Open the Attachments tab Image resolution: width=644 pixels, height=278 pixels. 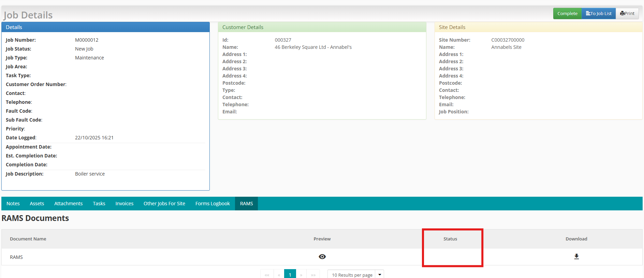pyautogui.click(x=69, y=204)
